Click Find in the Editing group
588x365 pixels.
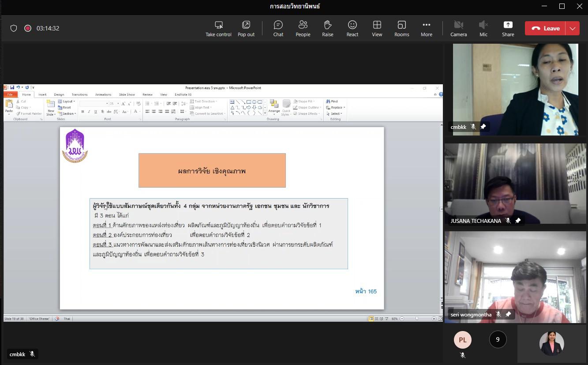tap(332, 102)
